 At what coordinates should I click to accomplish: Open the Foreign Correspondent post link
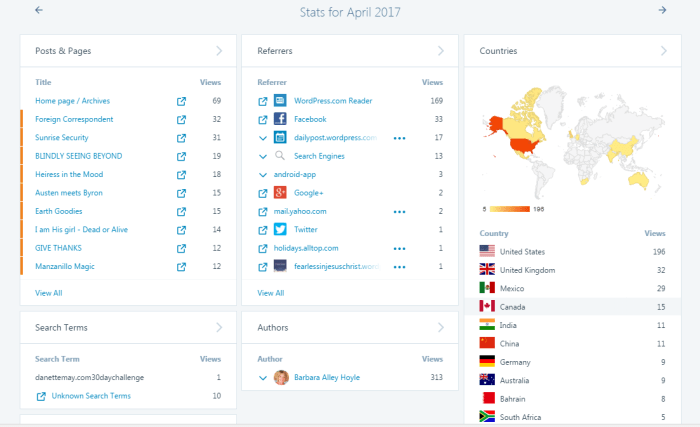pyautogui.click(x=74, y=119)
